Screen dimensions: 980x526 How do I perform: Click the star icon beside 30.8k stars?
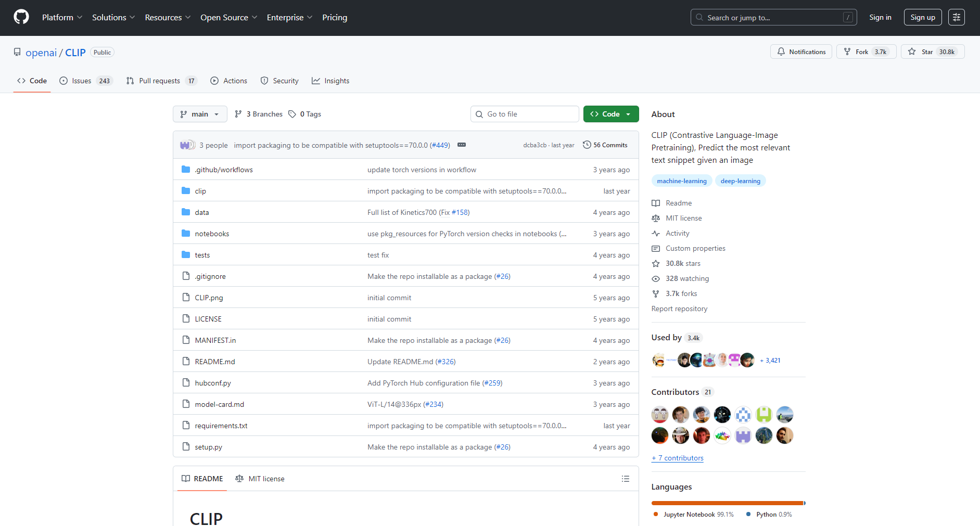[656, 263]
